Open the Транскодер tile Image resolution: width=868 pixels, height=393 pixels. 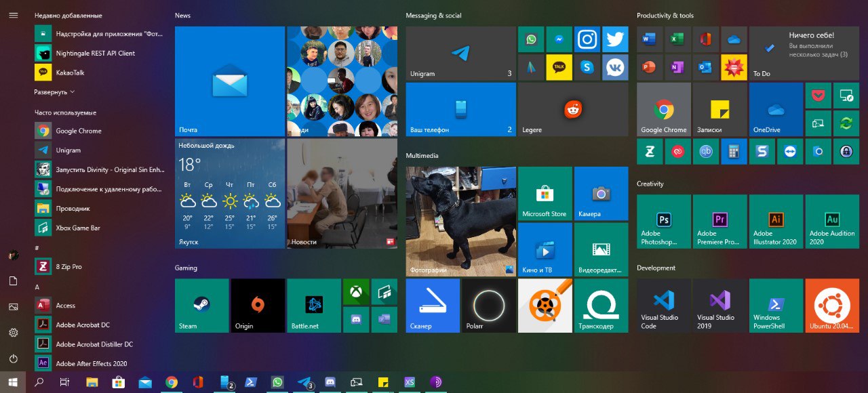(601, 306)
